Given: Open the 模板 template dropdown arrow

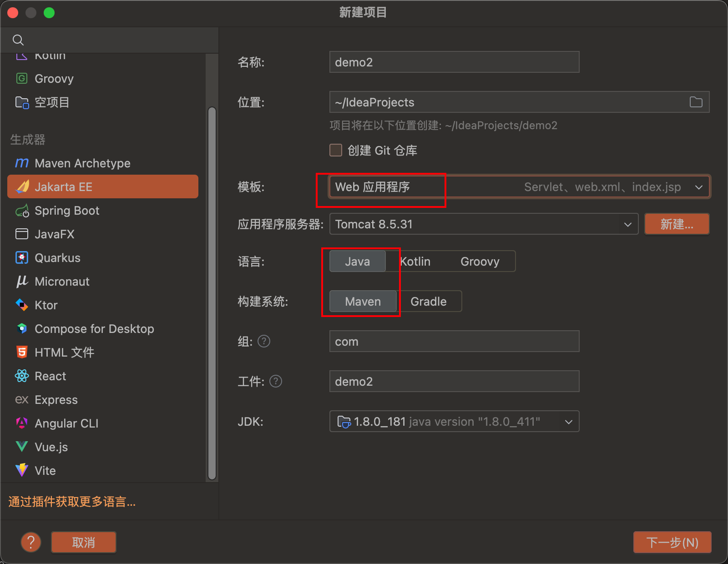Looking at the screenshot, I should [x=699, y=187].
